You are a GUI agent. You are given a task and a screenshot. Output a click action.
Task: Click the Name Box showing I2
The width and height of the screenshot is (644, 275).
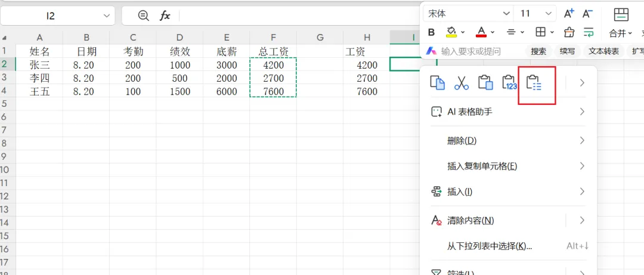point(51,16)
